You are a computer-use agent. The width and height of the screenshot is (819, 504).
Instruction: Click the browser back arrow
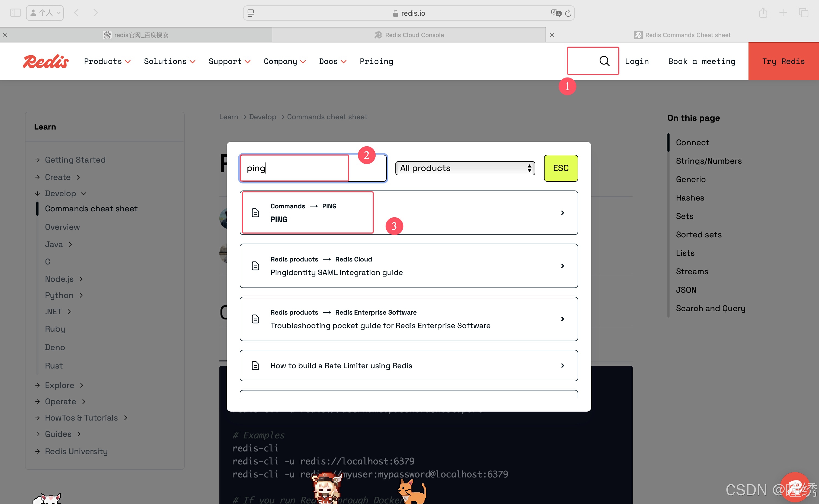point(77,13)
